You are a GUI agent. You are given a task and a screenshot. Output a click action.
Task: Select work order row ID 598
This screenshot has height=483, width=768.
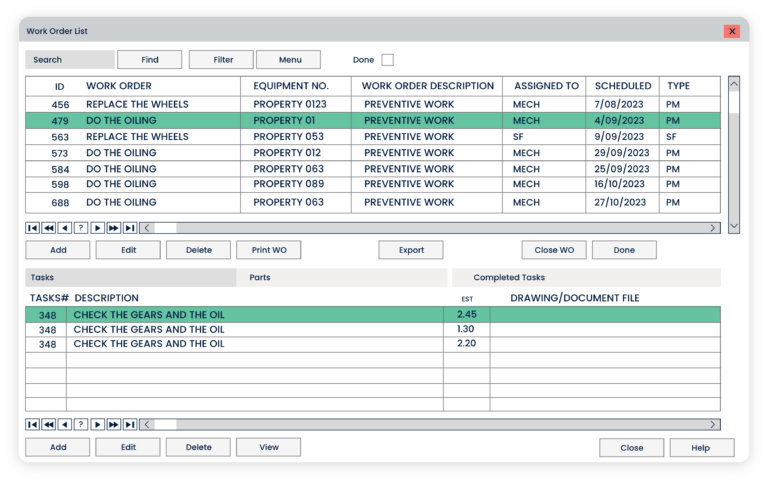click(x=373, y=184)
